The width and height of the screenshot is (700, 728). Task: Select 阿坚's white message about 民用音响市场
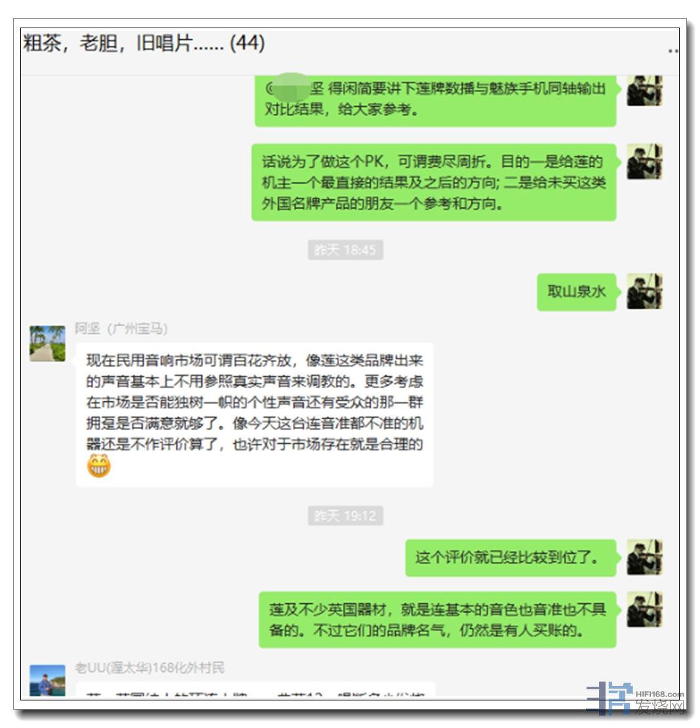pyautogui.click(x=254, y=414)
